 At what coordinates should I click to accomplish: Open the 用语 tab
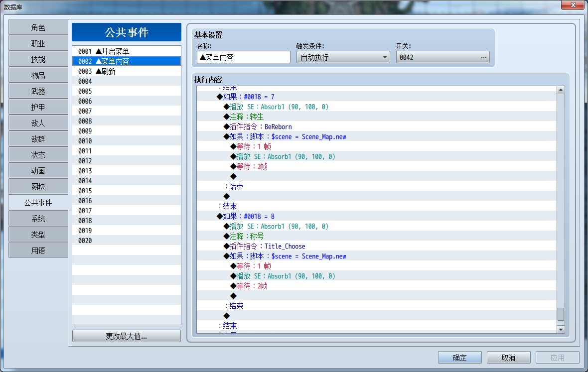pyautogui.click(x=38, y=250)
